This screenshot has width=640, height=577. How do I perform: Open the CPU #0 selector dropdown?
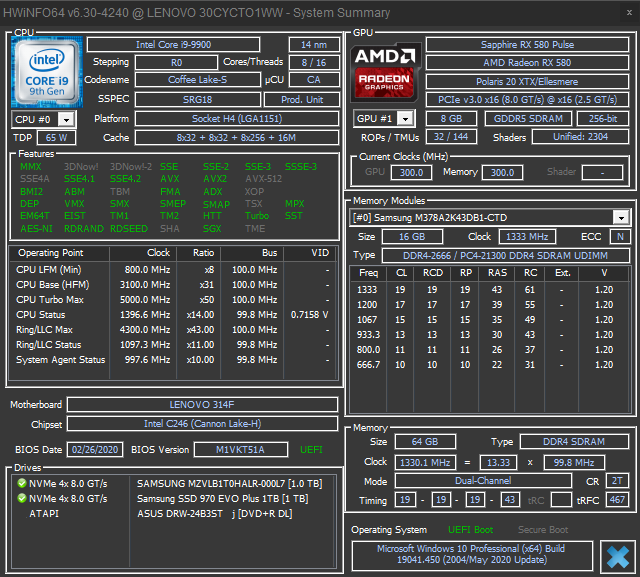pos(66,120)
